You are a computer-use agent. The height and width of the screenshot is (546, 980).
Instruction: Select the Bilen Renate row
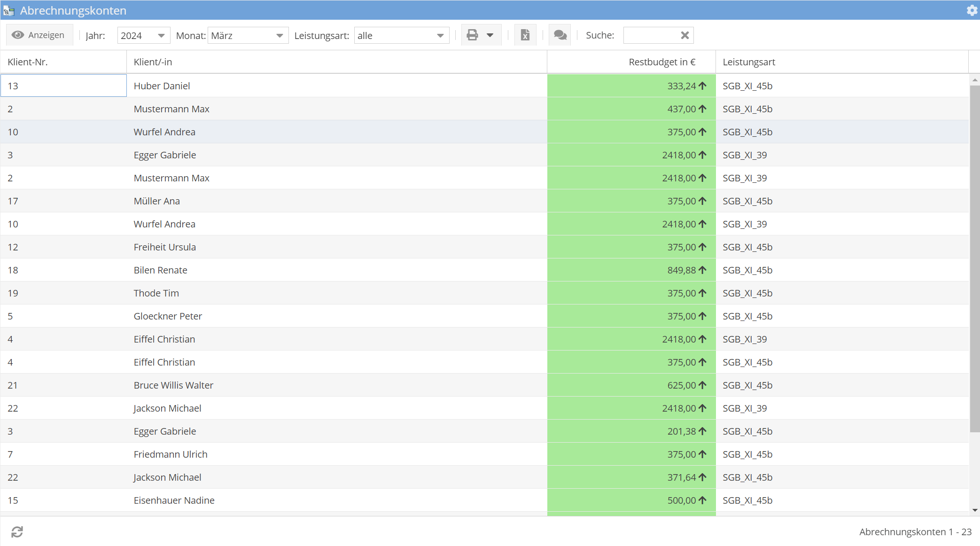click(x=160, y=270)
